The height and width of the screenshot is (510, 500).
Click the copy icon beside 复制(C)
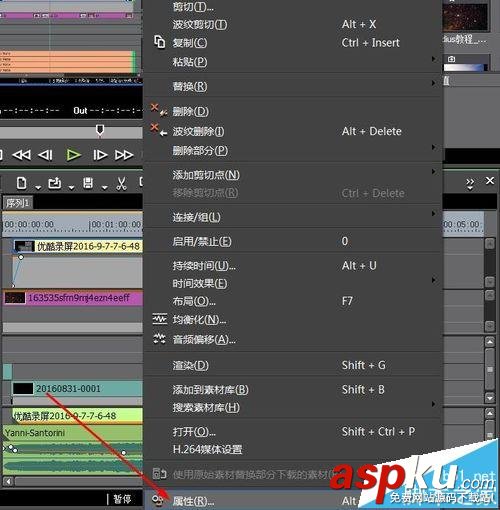coord(160,42)
